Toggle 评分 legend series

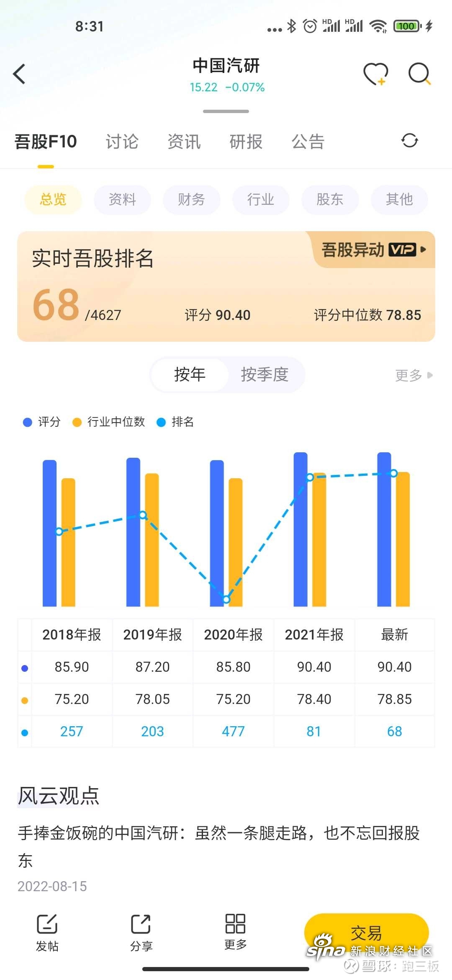(42, 422)
